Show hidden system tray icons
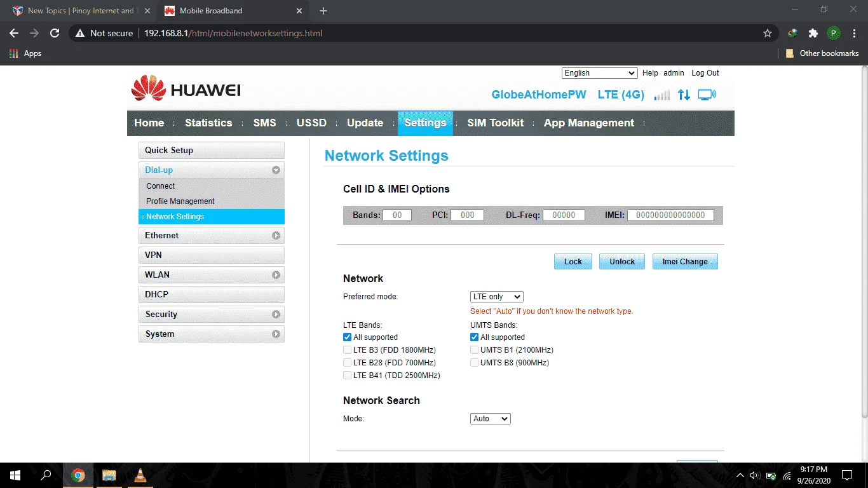The width and height of the screenshot is (868, 488). tap(740, 475)
